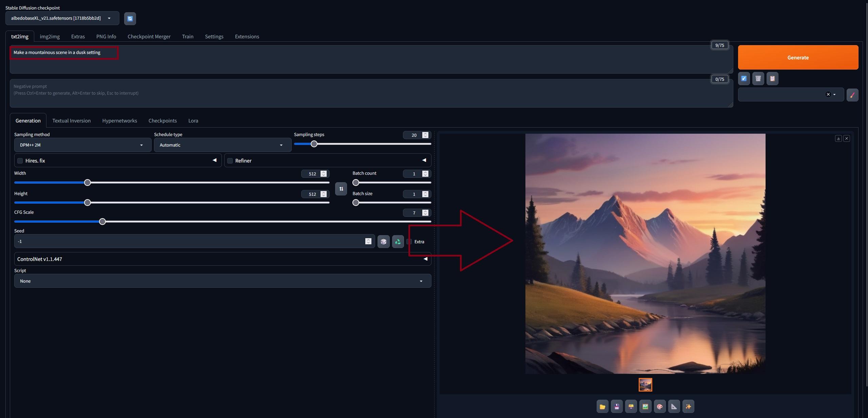Switch to the img2img tab

(x=50, y=37)
